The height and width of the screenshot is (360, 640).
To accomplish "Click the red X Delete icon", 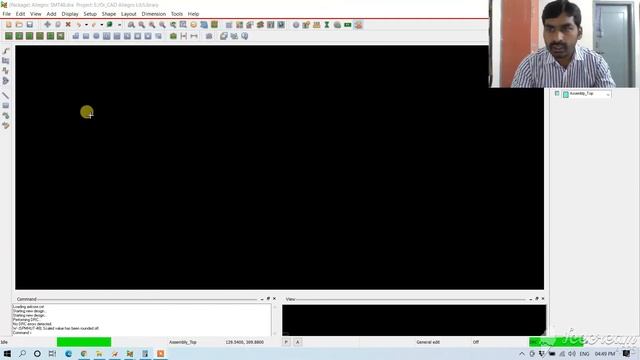I will [68, 25].
